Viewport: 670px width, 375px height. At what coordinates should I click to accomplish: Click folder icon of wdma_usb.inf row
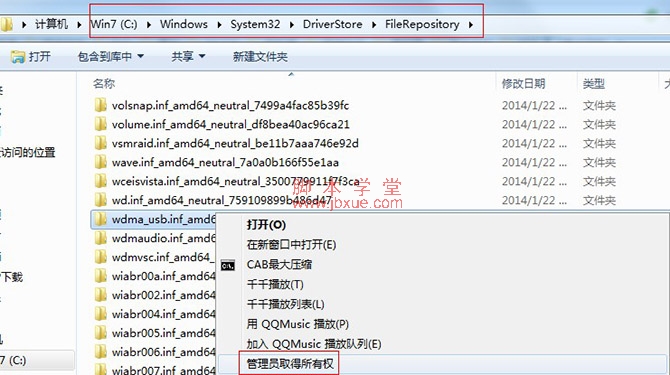point(100,219)
